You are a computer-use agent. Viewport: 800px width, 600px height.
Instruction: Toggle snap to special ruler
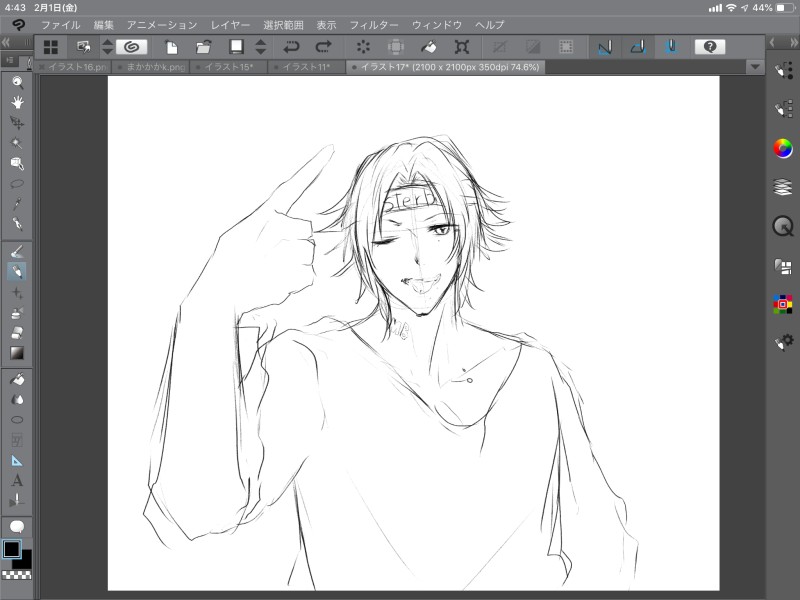[x=638, y=47]
